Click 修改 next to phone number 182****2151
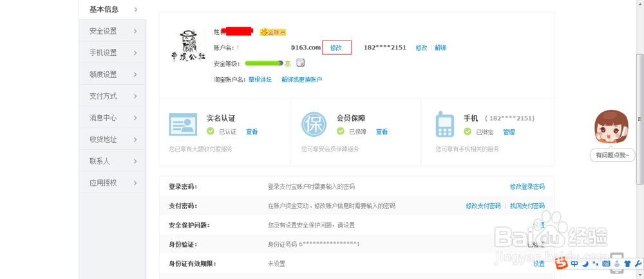Viewport: 644px width, 279px height. click(x=421, y=48)
